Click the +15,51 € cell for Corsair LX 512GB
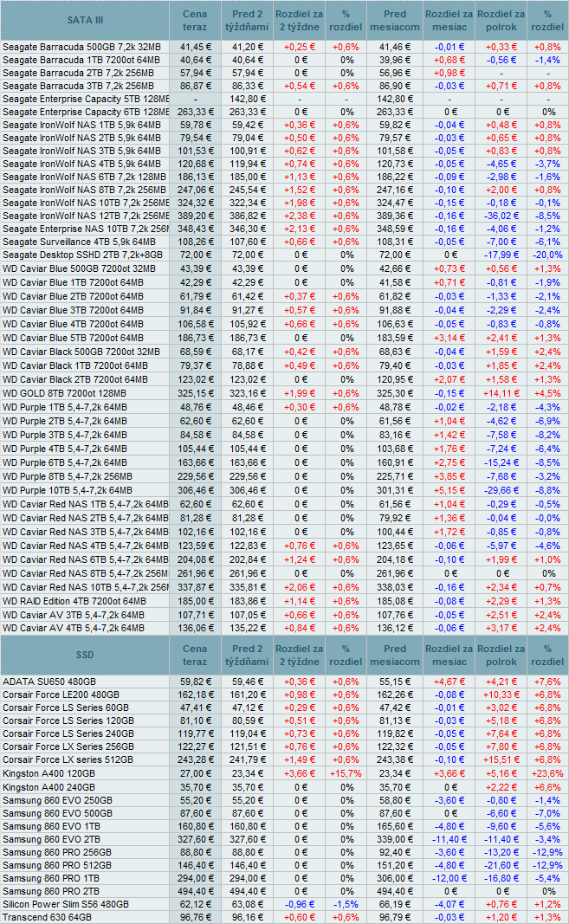 pos(501,759)
